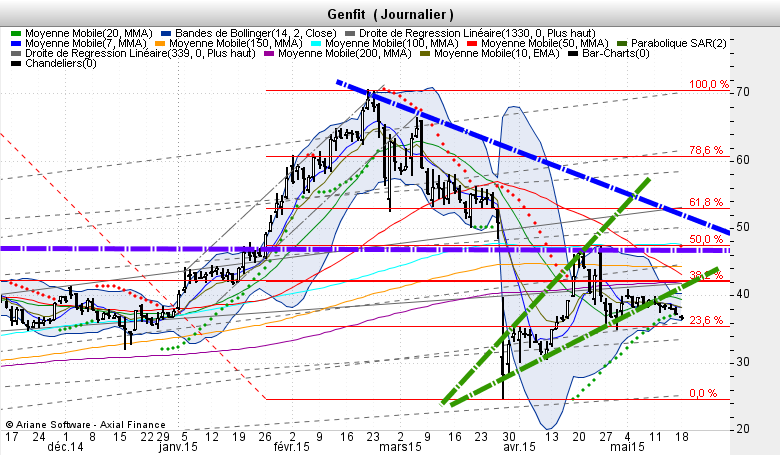The height and width of the screenshot is (455, 780).
Task: Select Moyenne Mobile(7, MMA) legend text
Action: point(86,43)
